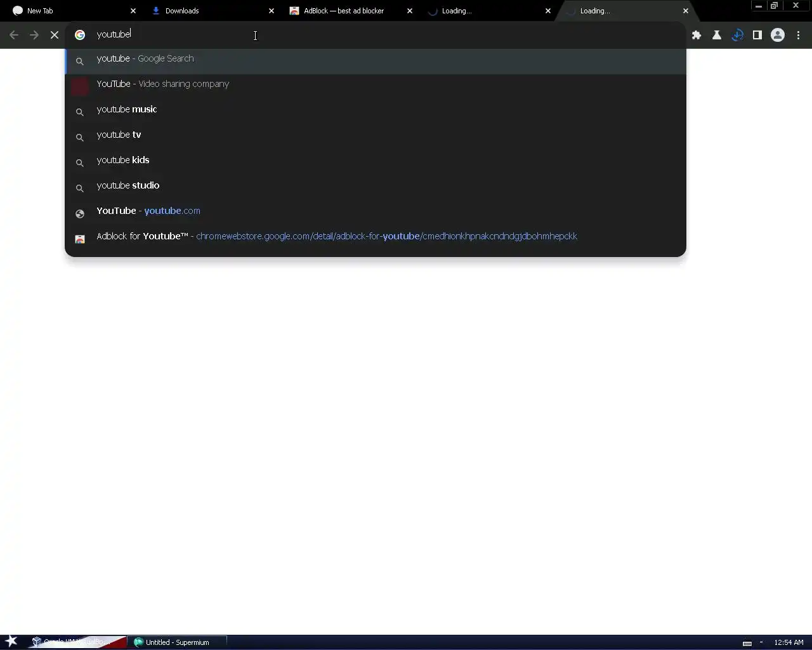Viewport: 812px width, 650px height.
Task: Click the Google icon in the address bar
Action: pyautogui.click(x=80, y=35)
